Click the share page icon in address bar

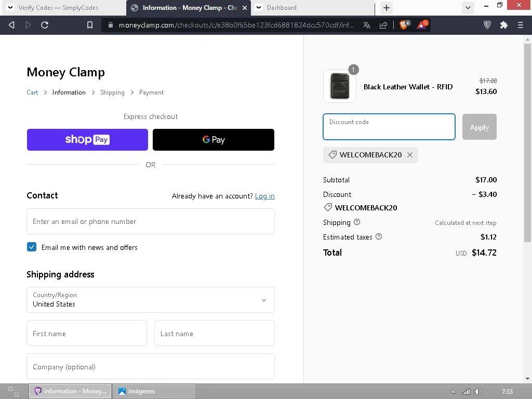[x=383, y=25]
